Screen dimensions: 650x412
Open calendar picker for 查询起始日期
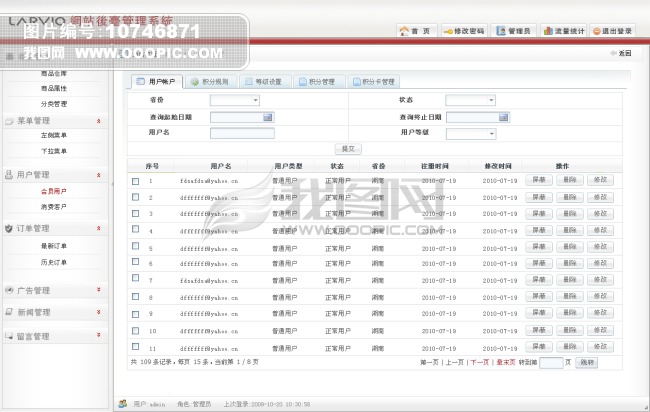coord(268,117)
